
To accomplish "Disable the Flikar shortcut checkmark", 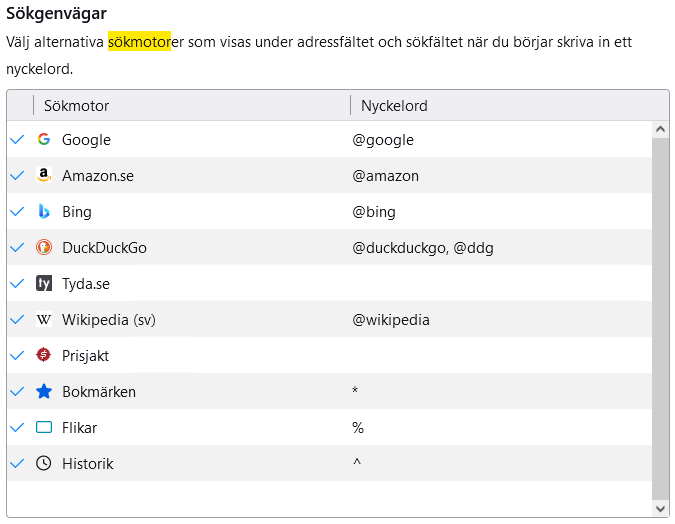I will (16, 428).
